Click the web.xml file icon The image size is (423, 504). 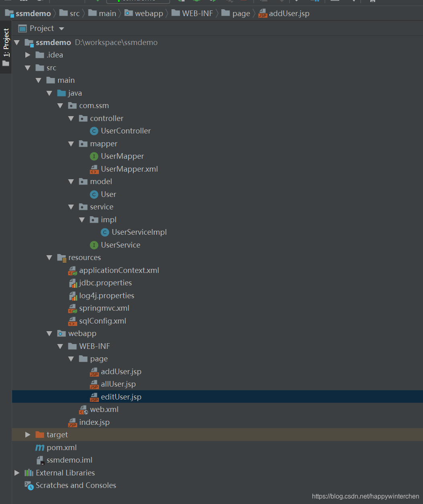click(83, 410)
